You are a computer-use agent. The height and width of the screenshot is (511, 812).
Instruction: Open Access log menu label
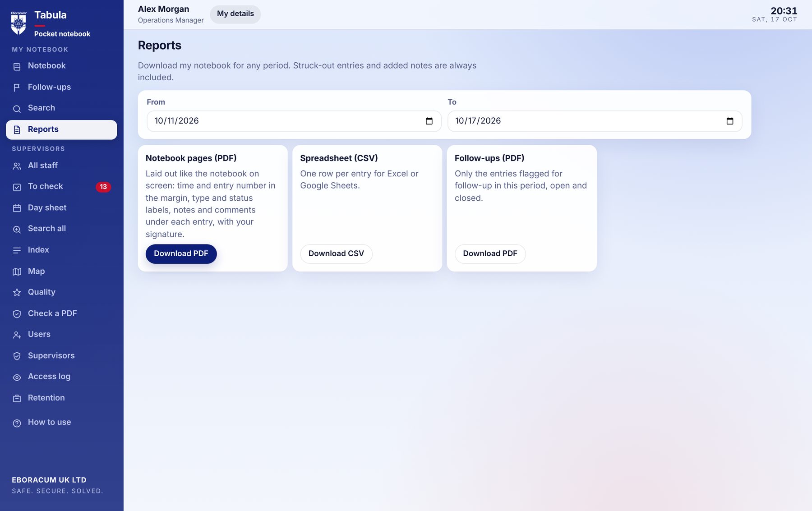pyautogui.click(x=49, y=376)
